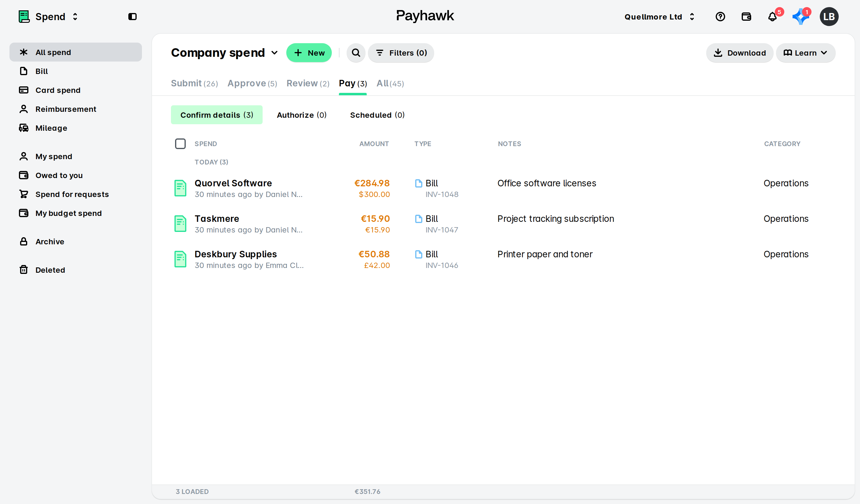Open the Quorvel Software spend row

(x=503, y=188)
